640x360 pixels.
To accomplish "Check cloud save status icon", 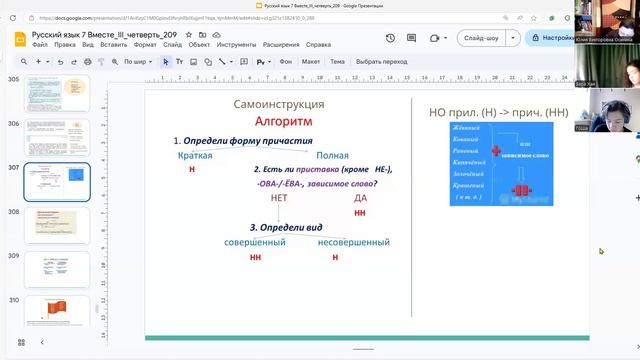I will [216, 35].
